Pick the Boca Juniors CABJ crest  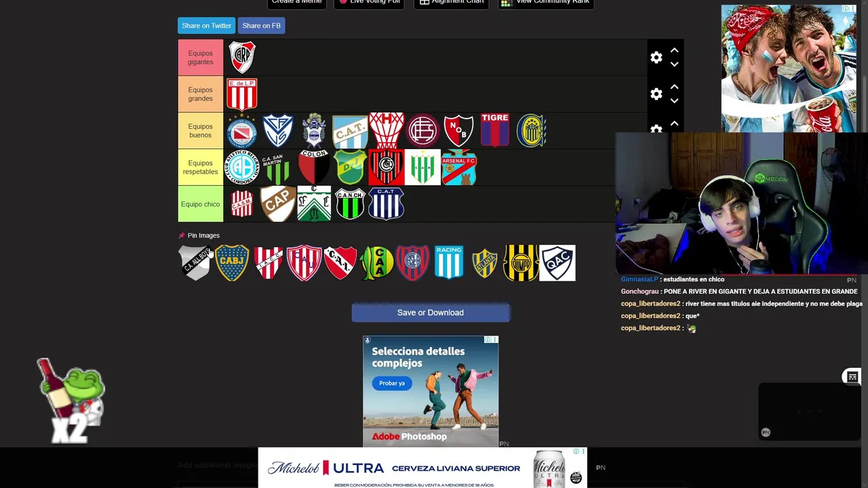(x=232, y=263)
